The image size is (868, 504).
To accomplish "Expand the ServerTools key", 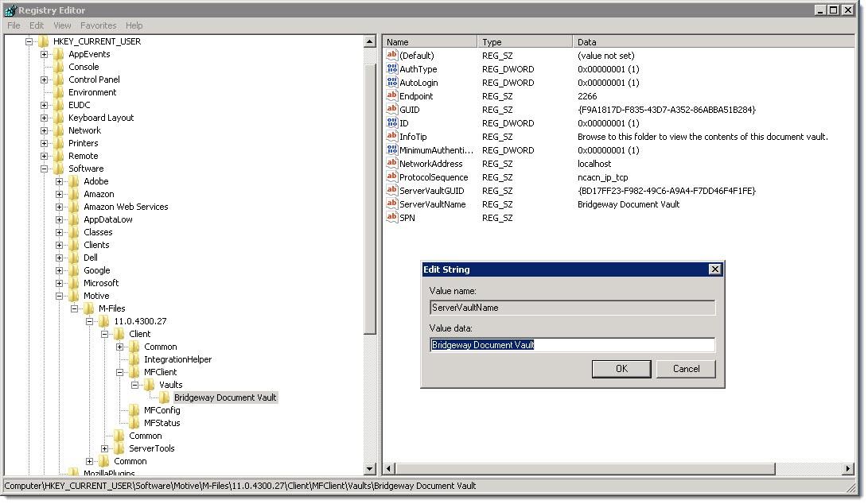I will coord(105,448).
